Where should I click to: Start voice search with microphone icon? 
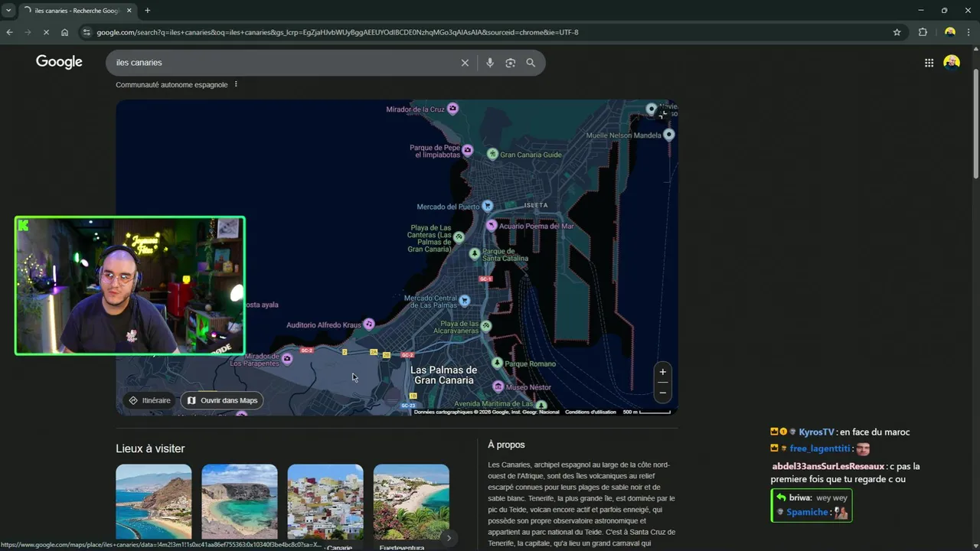point(490,63)
